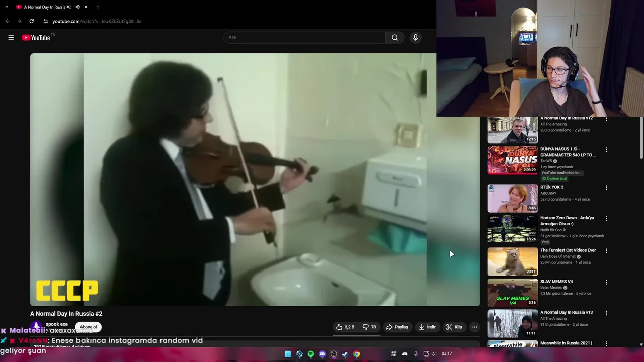Open the RTÜk YOK !! video title
The width and height of the screenshot is (644, 362).
click(551, 187)
